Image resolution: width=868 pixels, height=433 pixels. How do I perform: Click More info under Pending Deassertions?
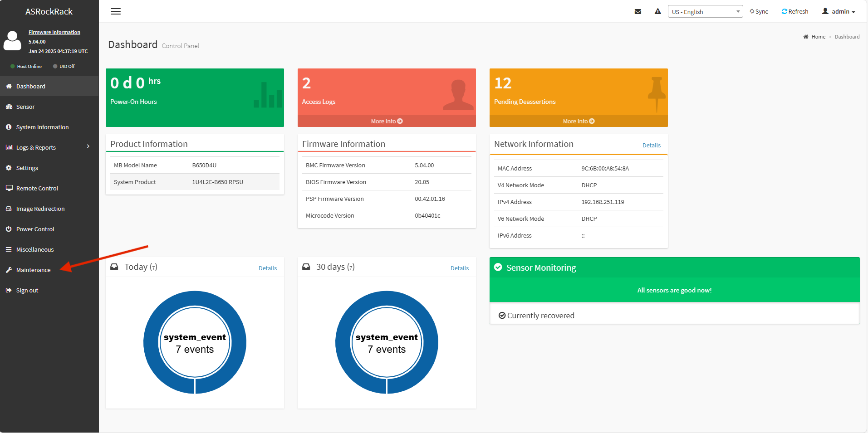[579, 121]
